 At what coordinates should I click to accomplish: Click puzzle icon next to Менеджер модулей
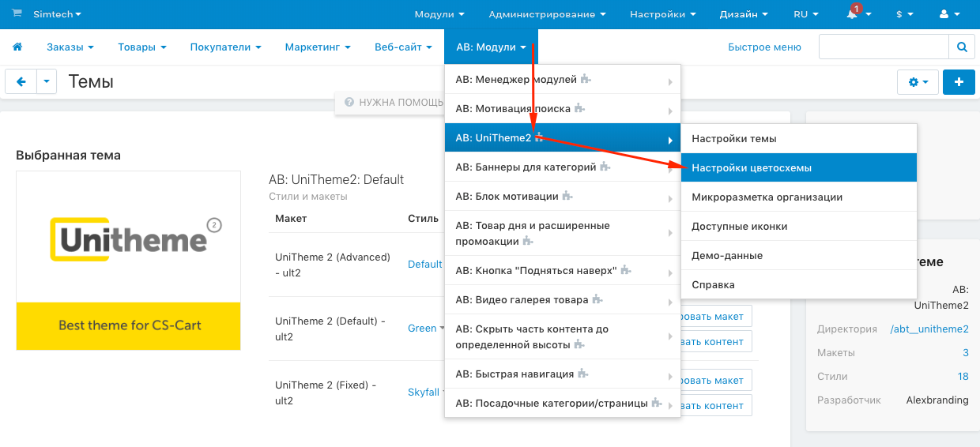[586, 80]
